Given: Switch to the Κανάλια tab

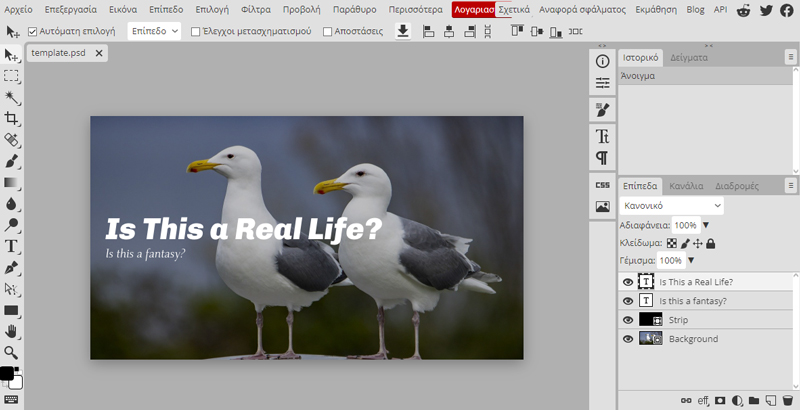Looking at the screenshot, I should (x=686, y=186).
